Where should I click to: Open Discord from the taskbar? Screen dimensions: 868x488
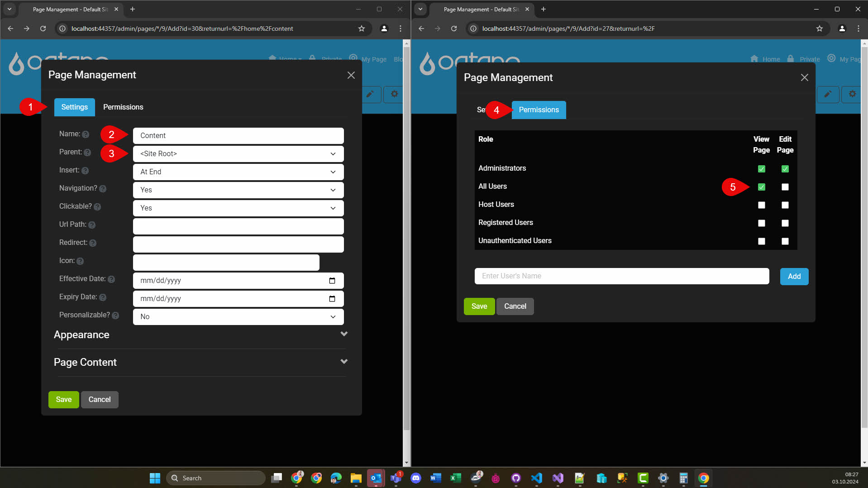tap(415, 478)
